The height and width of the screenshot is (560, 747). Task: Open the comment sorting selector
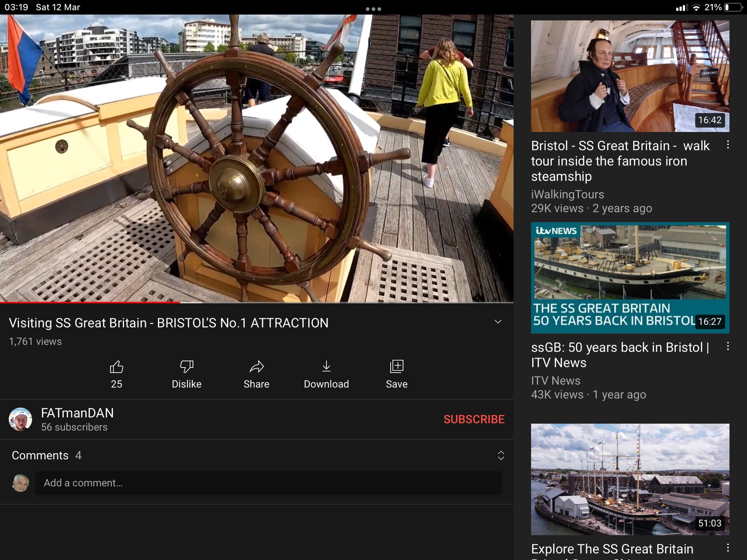[501, 455]
